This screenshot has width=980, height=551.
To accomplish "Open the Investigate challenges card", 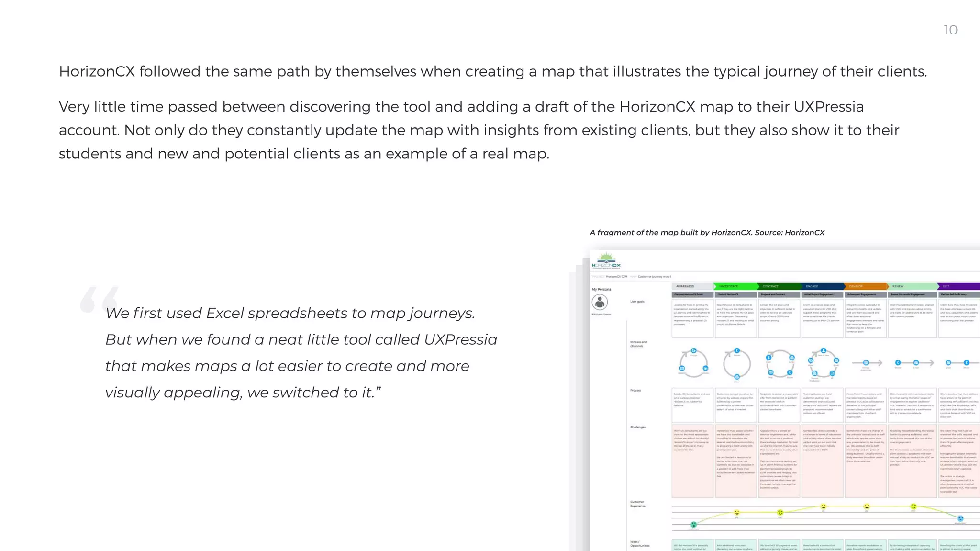I will [x=736, y=461].
